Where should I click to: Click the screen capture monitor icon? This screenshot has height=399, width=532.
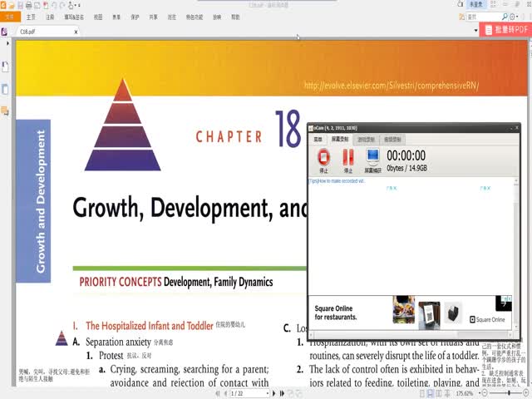point(373,157)
